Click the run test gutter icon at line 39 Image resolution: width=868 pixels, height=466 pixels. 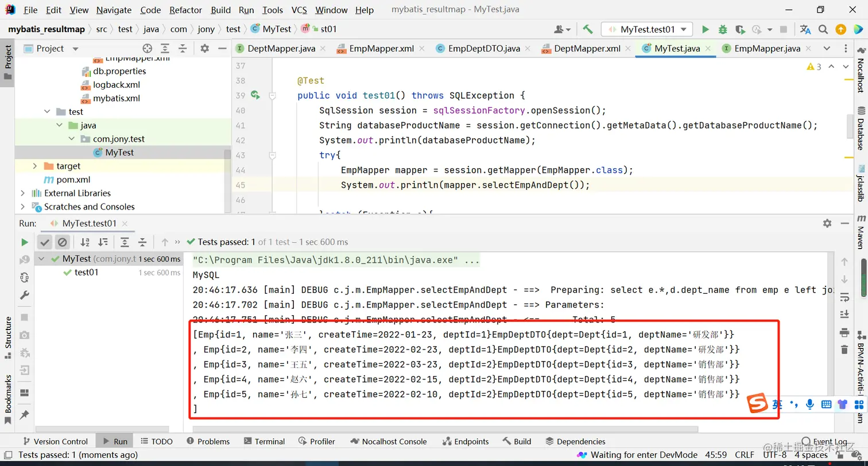pos(255,95)
